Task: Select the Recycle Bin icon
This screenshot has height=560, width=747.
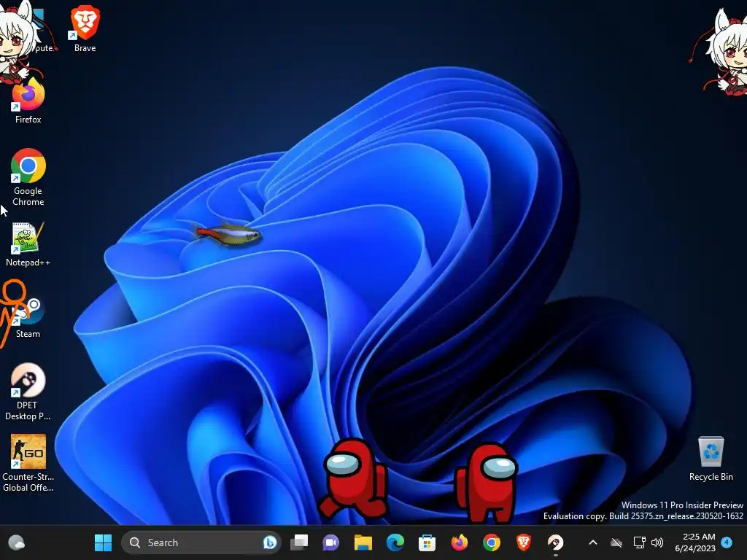Action: tap(711, 458)
